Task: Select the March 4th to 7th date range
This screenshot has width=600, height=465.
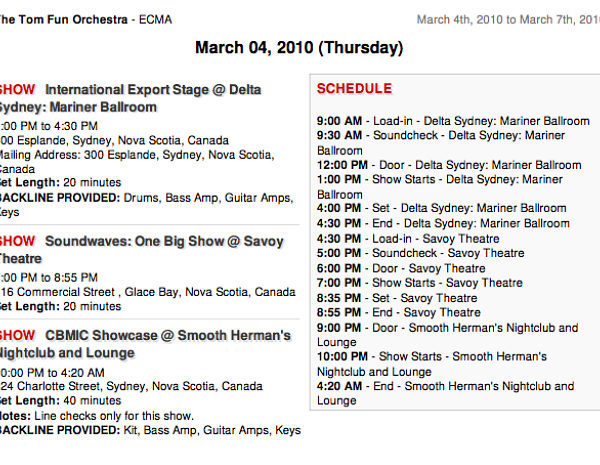Action: [508, 20]
